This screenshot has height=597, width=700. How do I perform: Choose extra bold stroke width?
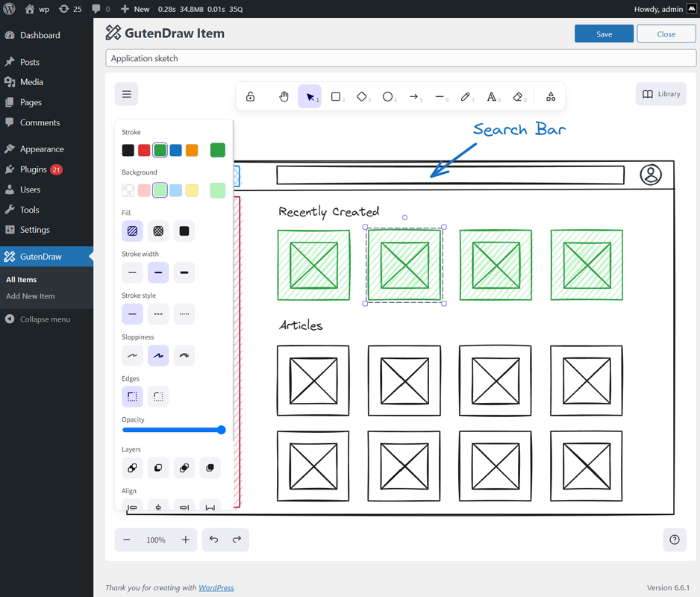184,272
